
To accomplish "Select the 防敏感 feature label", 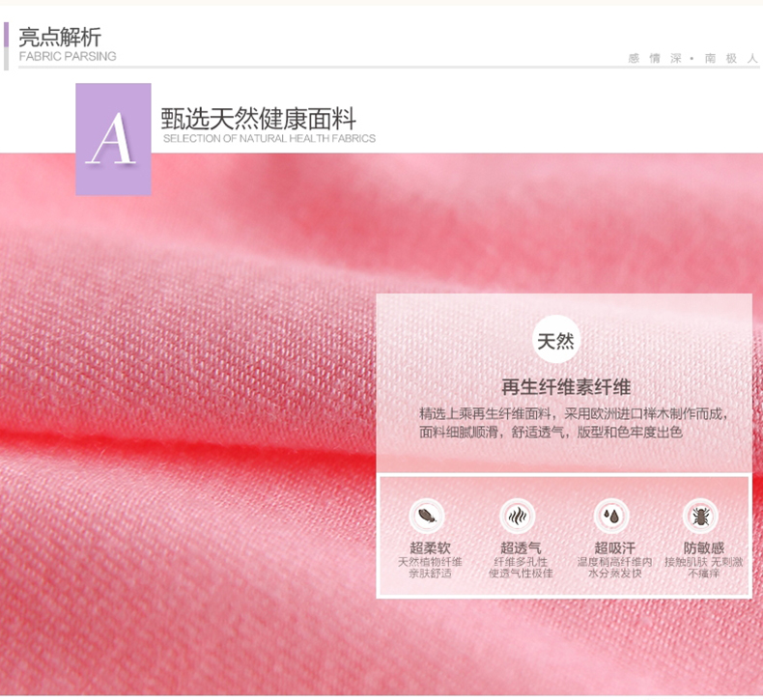I will pos(703,547).
